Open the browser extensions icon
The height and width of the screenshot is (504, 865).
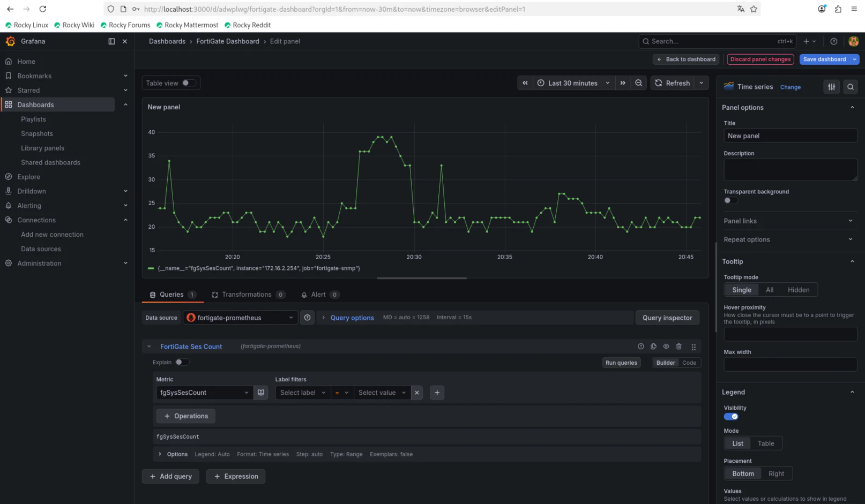(838, 9)
